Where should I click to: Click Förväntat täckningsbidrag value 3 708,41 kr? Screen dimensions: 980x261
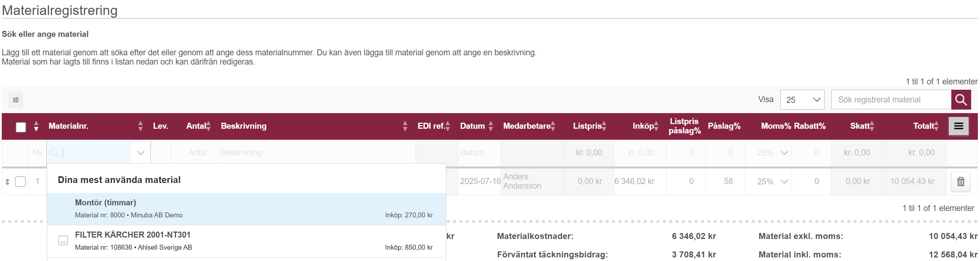coord(693,255)
